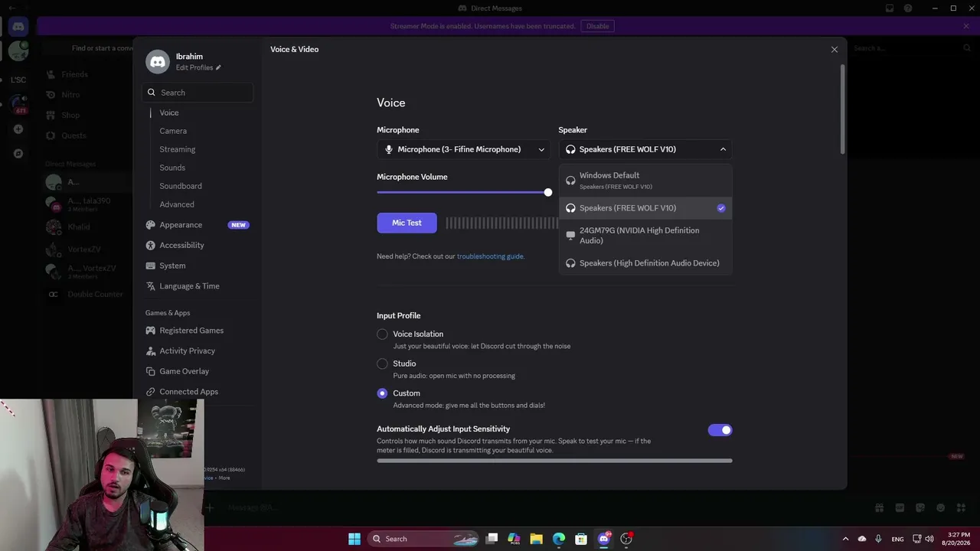Open Shop in the Discord sidebar
The image size is (980, 551).
pos(70,115)
